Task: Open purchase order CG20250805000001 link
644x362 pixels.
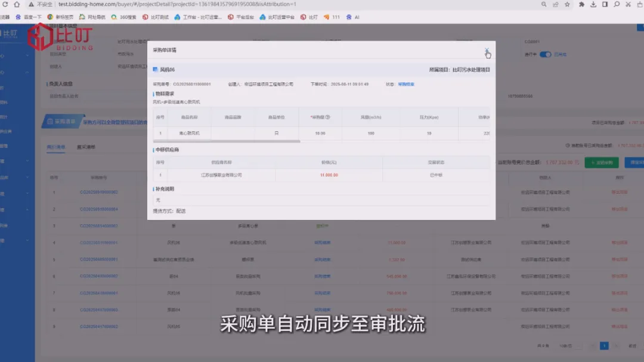Action: point(99,259)
